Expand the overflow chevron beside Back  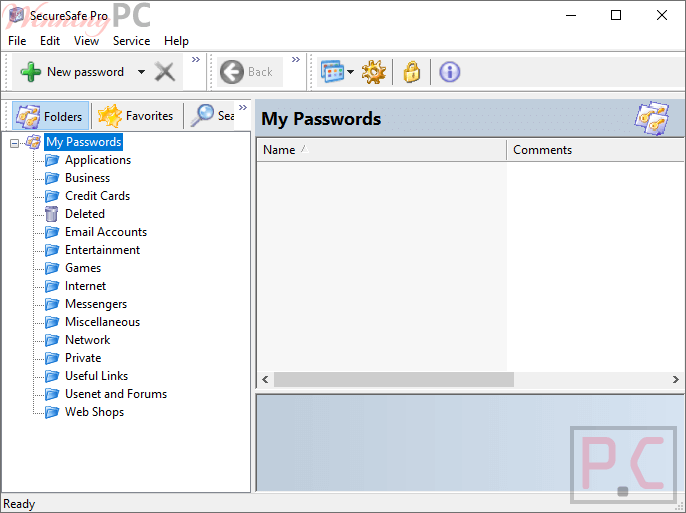point(296,59)
